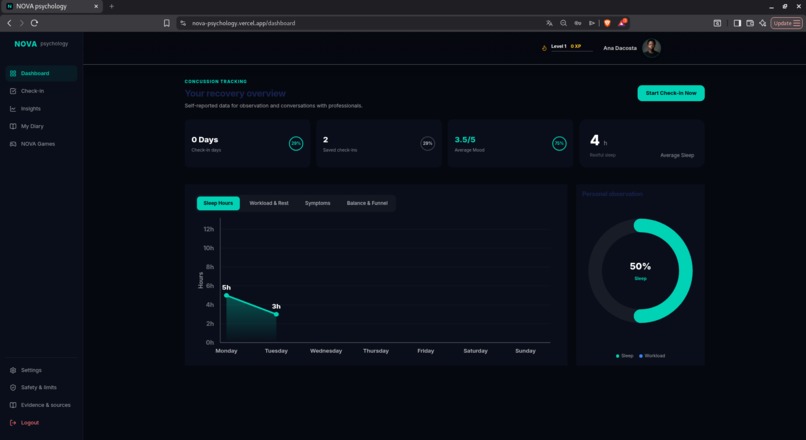Viewport: 806px width, 440px height.
Task: Open NOVA Games in the sidebar
Action: coord(41,144)
